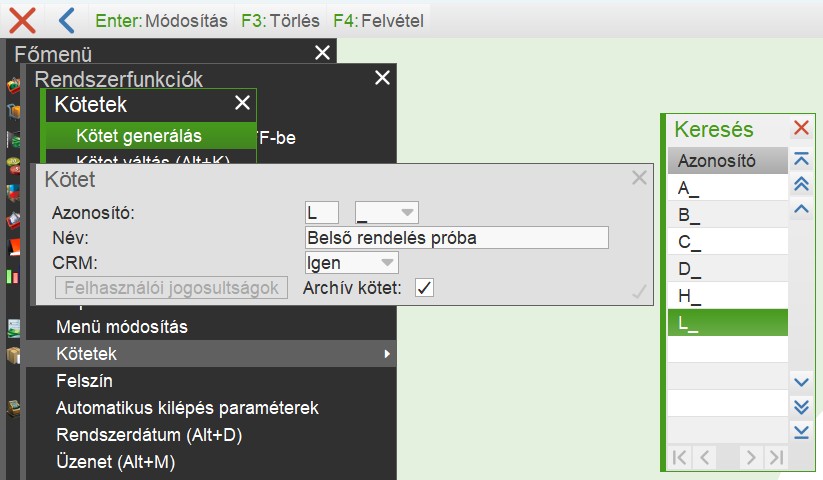Jump to top of Keresés list
Viewport: 823px width, 480px height.
tap(800, 160)
